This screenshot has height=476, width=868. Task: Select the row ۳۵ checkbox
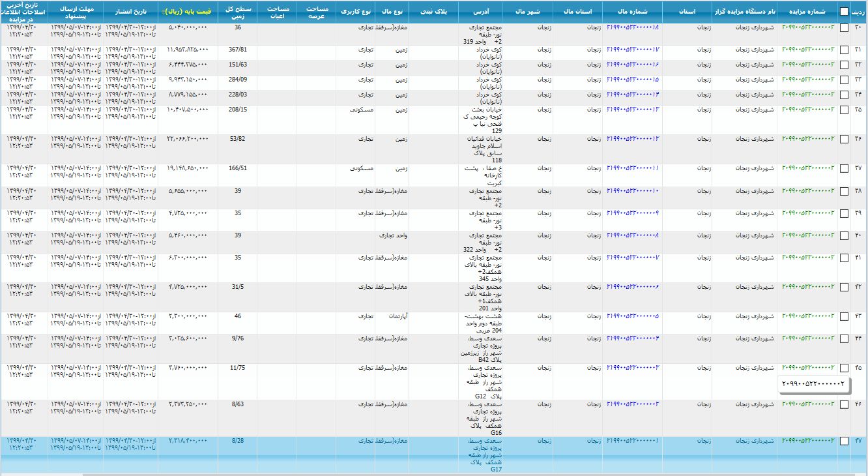tap(844, 110)
